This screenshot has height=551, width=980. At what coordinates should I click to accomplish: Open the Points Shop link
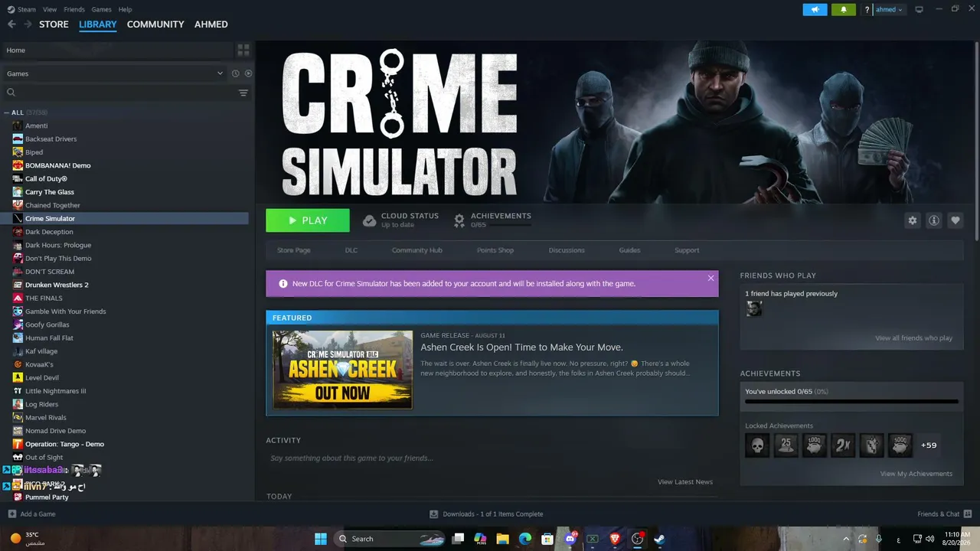tap(495, 250)
